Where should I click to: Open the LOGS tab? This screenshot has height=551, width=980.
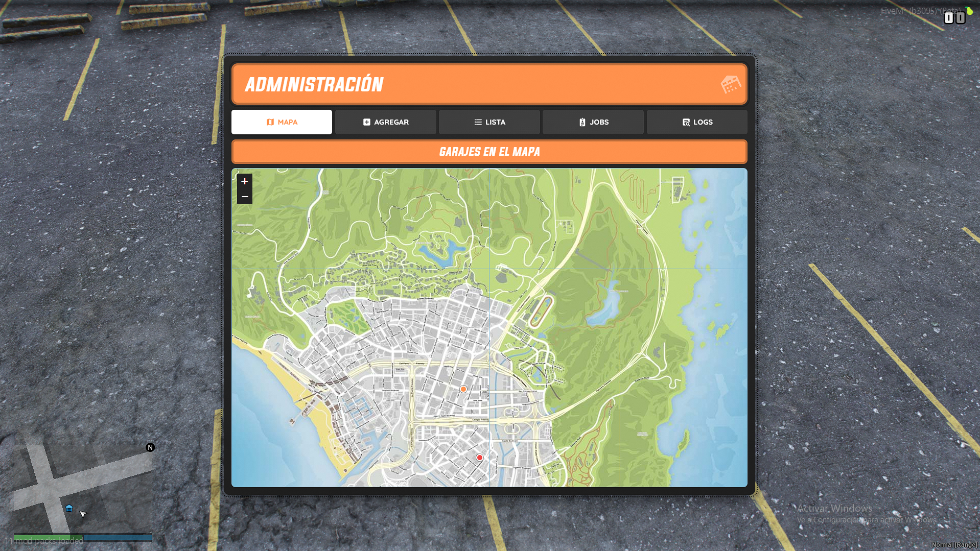coord(697,122)
